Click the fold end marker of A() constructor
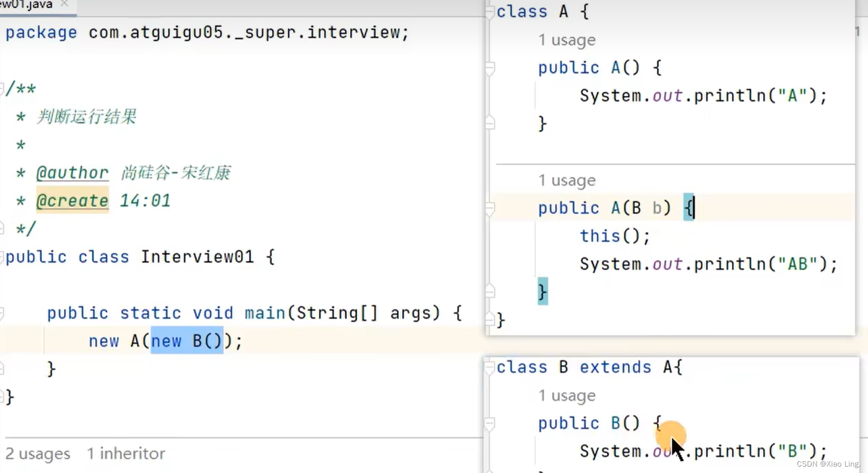 (x=490, y=123)
